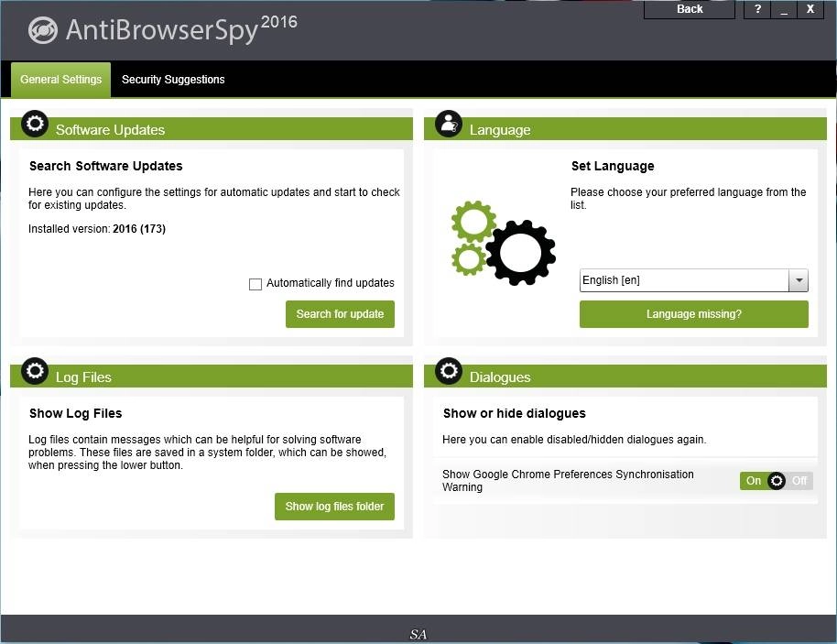Click the Show Google Chrome Preferences Synchronisation Warning label
Image resolution: width=837 pixels, height=644 pixels.
point(568,481)
